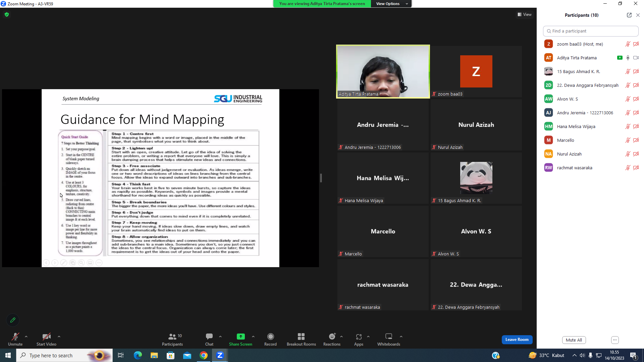Image resolution: width=644 pixels, height=362 pixels.
Task: Expand reactions arrow beside Reactions
Action: point(341,337)
